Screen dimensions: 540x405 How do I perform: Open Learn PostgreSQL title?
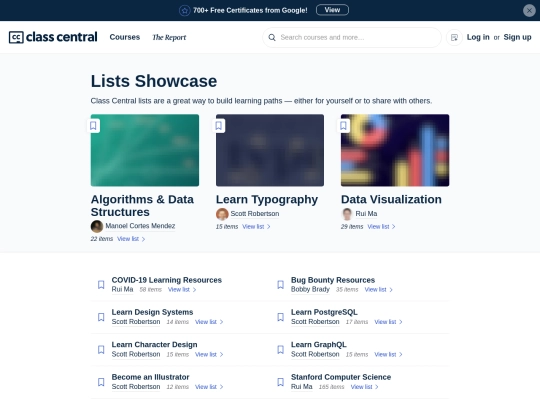point(324,312)
